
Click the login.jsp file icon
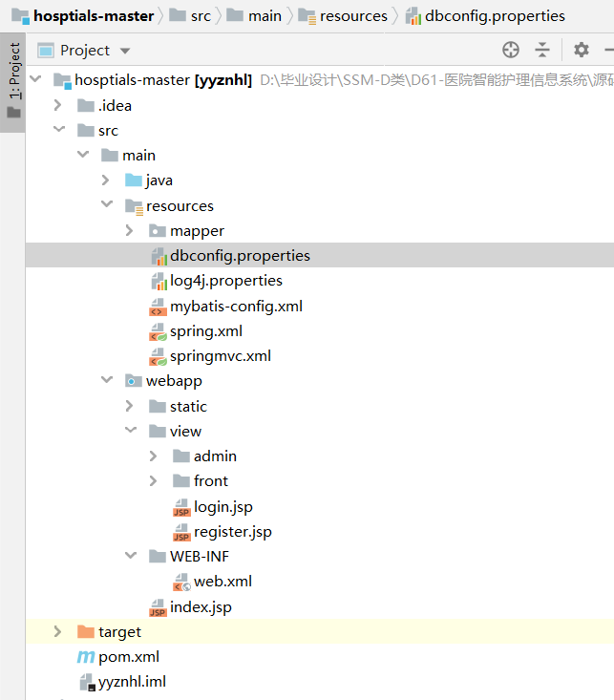pos(181,507)
